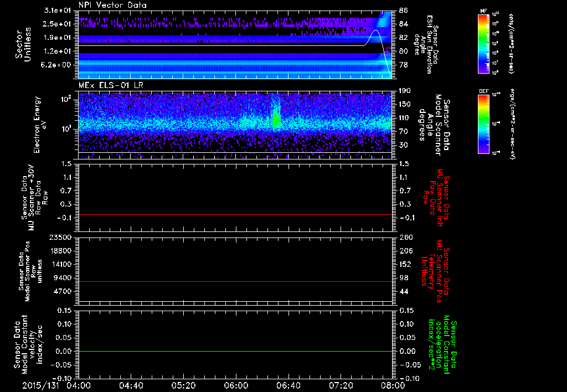This screenshot has height=392, width=567.
Task: Click the 190 scanner angle tick label
Action: [x=406, y=91]
